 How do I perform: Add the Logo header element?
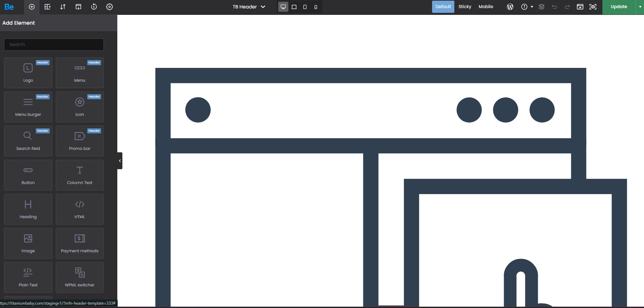tap(28, 73)
